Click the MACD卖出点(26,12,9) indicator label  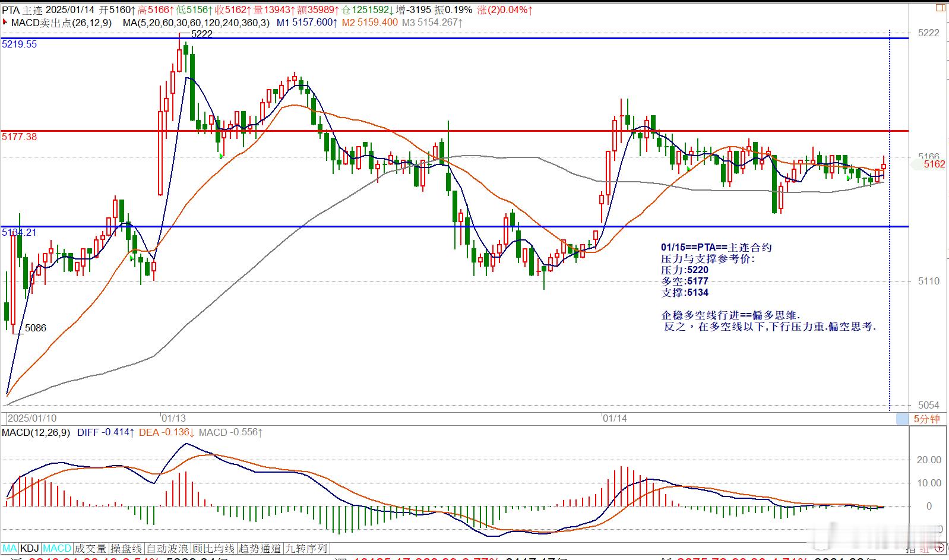(61, 23)
